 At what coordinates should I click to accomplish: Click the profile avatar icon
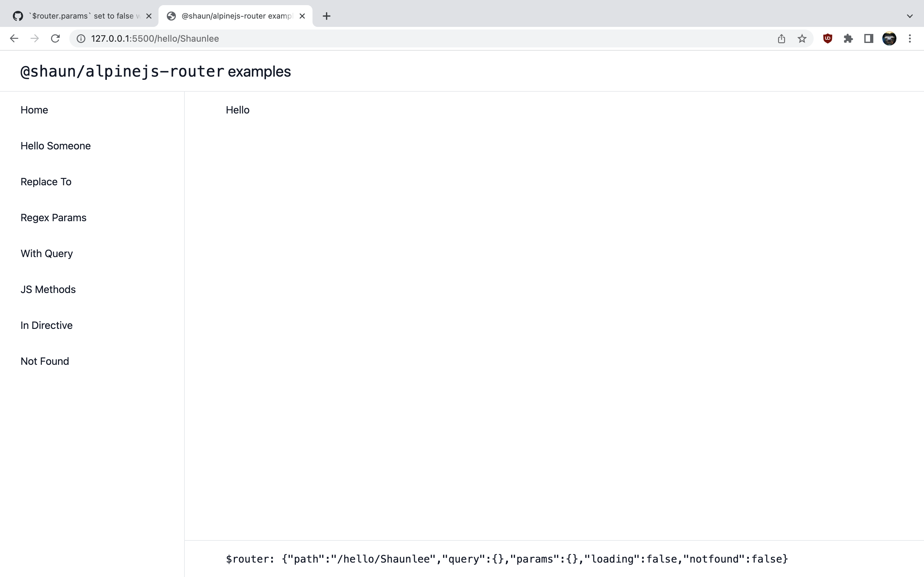pyautogui.click(x=889, y=38)
